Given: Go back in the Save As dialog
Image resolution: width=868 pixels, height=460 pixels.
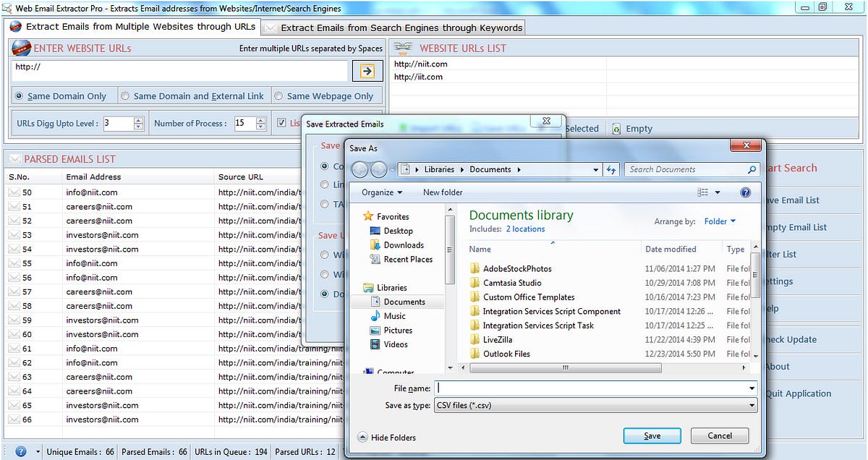Looking at the screenshot, I should click(359, 169).
